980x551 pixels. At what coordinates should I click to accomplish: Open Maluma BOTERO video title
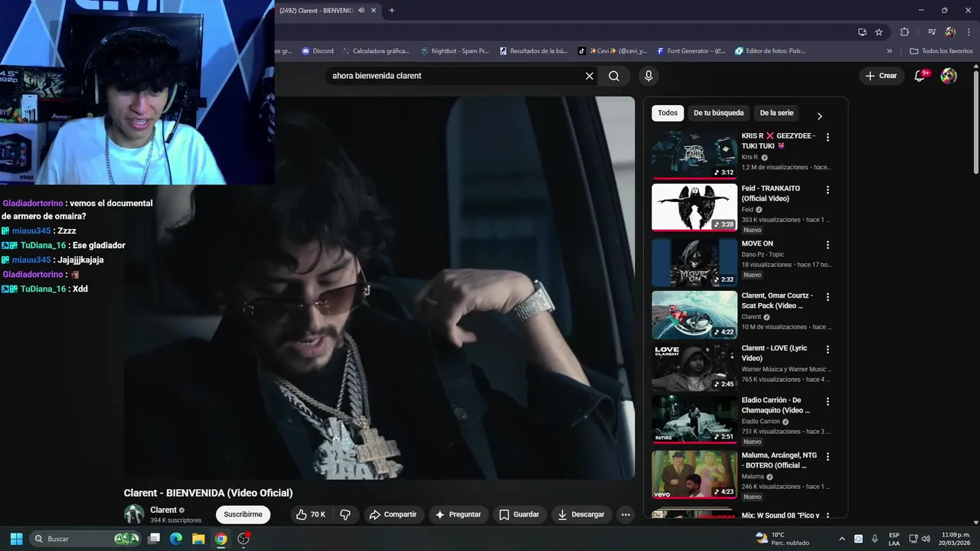(x=779, y=460)
